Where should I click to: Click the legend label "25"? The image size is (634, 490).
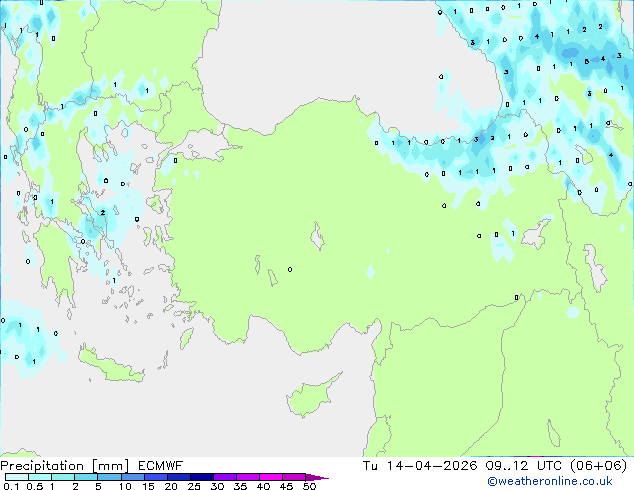194,486
